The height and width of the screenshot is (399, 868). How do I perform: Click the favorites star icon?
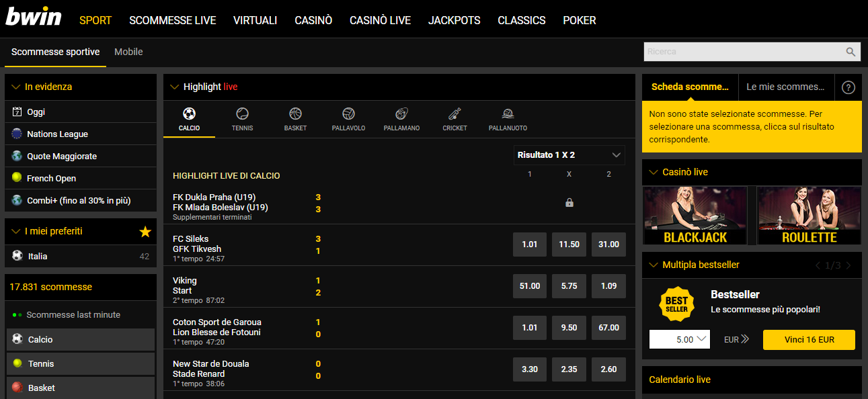[x=145, y=232]
